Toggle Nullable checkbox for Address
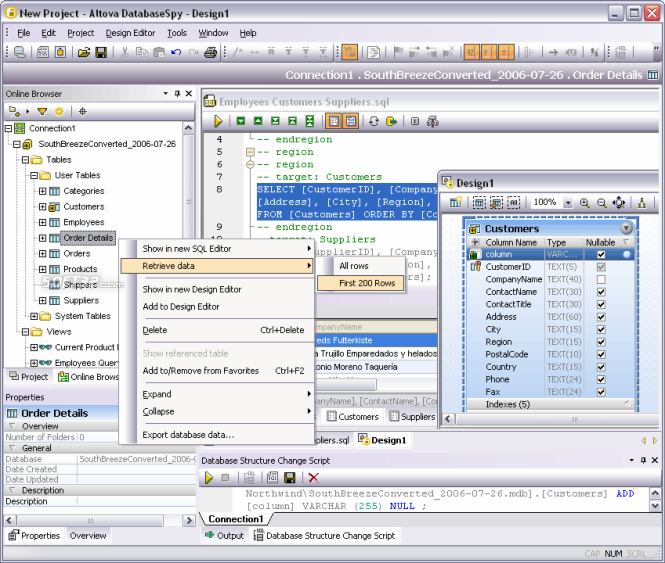The height and width of the screenshot is (563, 665). (601, 317)
